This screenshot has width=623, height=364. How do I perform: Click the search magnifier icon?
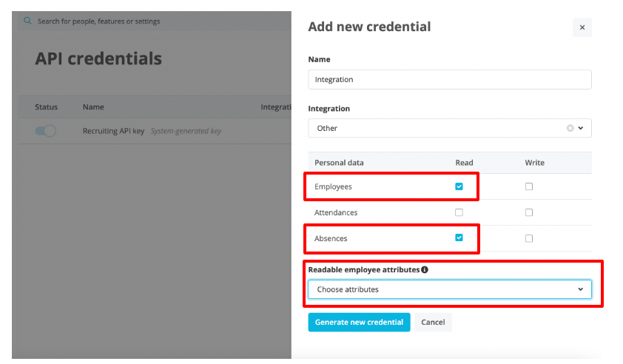(28, 21)
